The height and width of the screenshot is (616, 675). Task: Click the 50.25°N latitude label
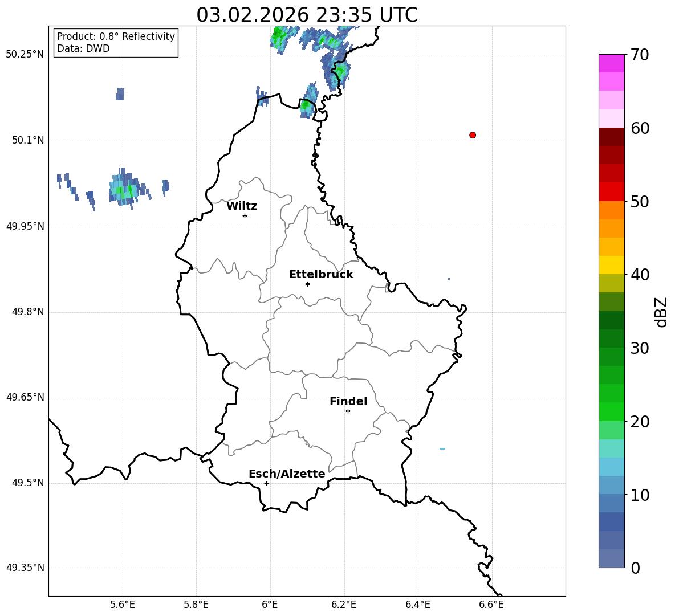tap(25, 55)
